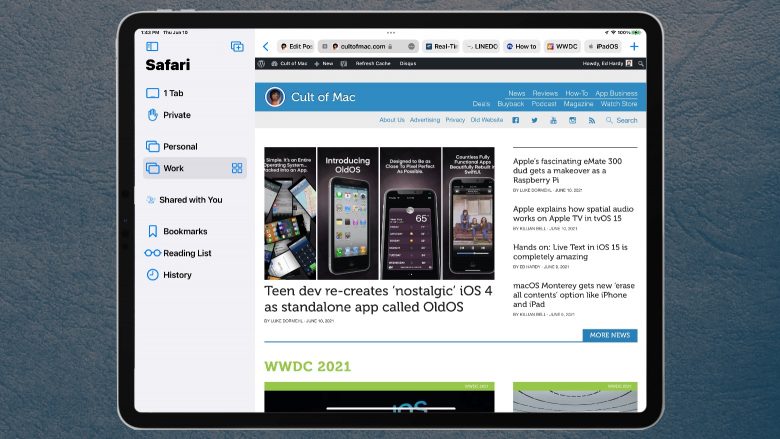
Task: Hide the Safari sidebar
Action: (x=152, y=46)
